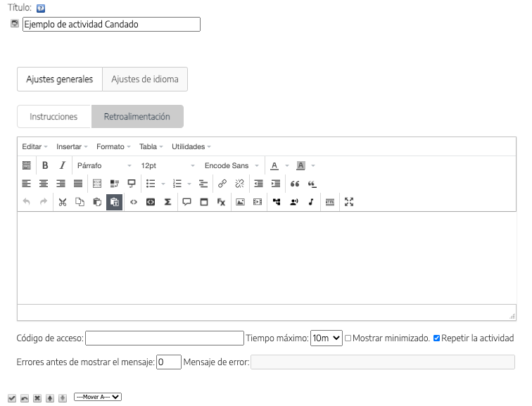Click the insert image icon
Image resolution: width=532 pixels, height=406 pixels.
(240, 202)
